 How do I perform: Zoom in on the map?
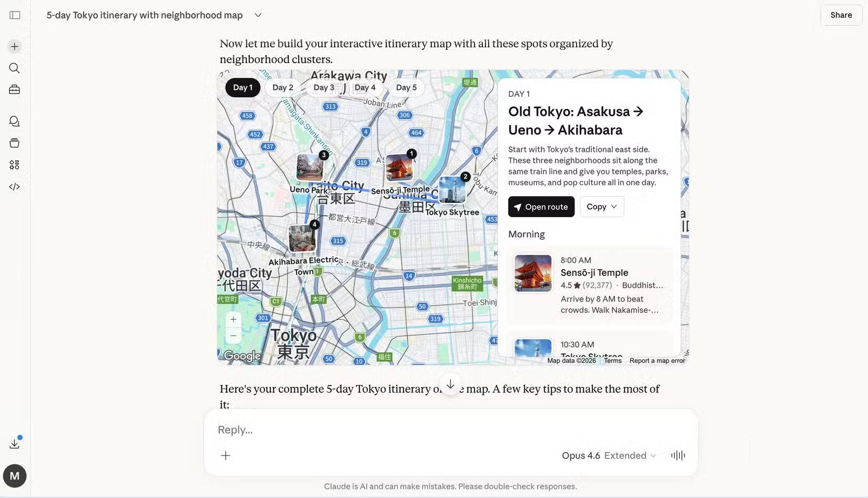coord(234,320)
